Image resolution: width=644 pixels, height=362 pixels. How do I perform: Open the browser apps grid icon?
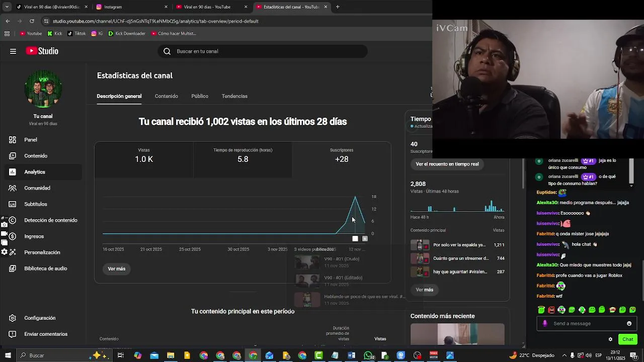tap(7, 34)
